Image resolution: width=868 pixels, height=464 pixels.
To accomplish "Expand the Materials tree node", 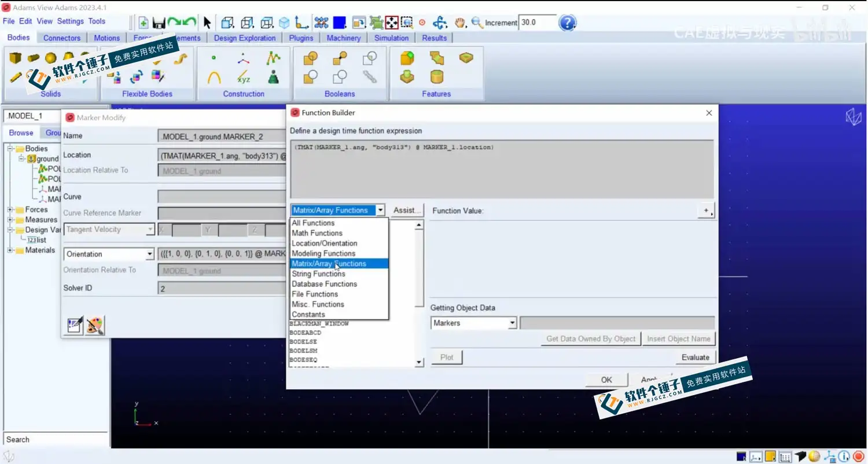I will [10, 251].
